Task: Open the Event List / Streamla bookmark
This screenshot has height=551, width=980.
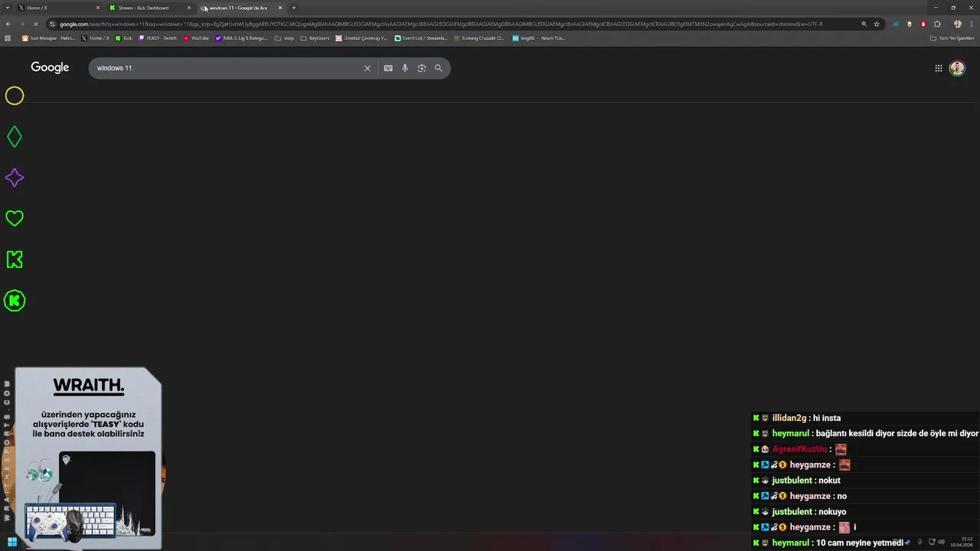Action: [x=421, y=37]
